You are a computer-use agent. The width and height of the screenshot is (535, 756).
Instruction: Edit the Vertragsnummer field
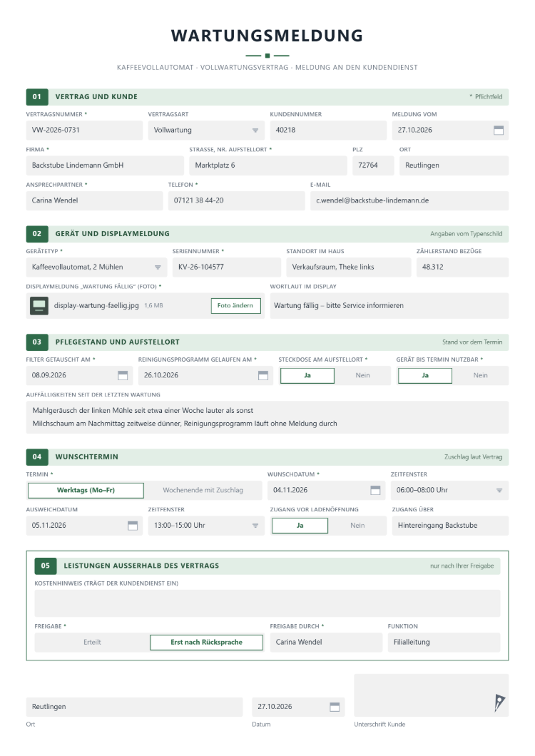(84, 131)
